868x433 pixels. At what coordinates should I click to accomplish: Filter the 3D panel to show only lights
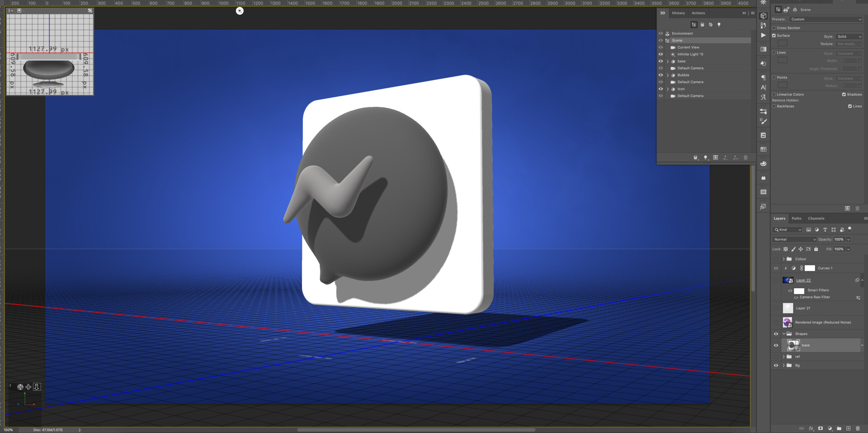click(719, 25)
